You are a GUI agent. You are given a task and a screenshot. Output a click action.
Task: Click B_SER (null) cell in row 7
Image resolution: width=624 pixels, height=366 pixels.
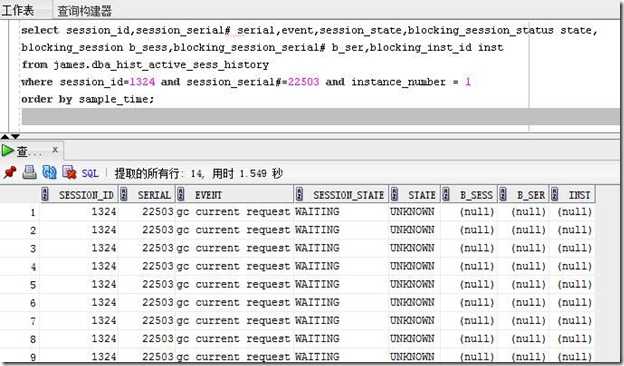524,321
